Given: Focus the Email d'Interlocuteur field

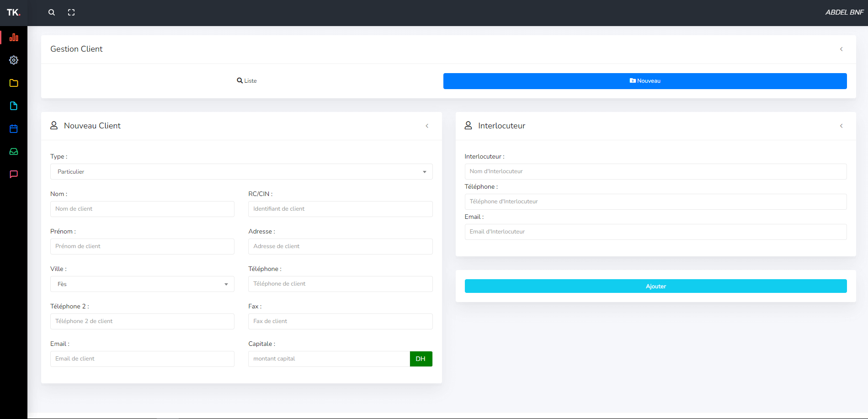Looking at the screenshot, I should click(x=655, y=232).
